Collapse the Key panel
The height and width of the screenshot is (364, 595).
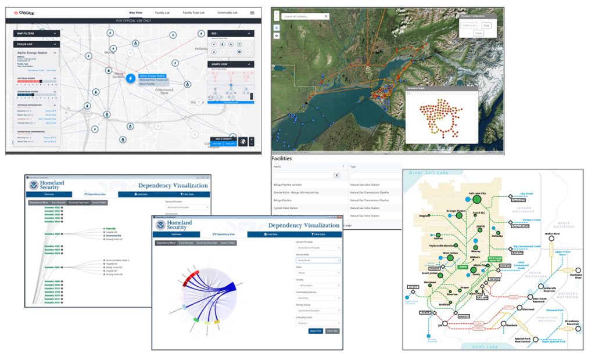[249, 33]
